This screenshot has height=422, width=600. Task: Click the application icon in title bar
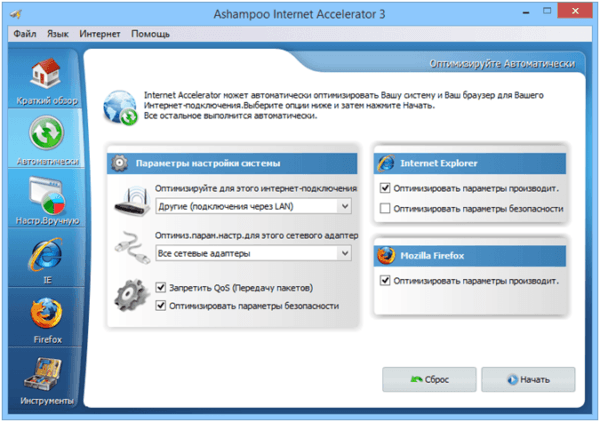(x=16, y=14)
